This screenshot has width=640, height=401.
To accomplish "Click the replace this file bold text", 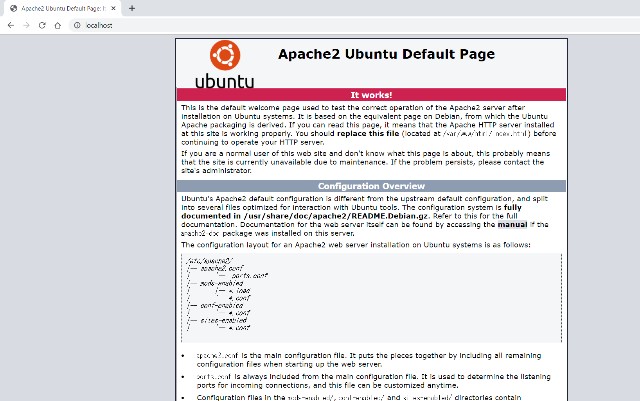I will [x=368, y=134].
